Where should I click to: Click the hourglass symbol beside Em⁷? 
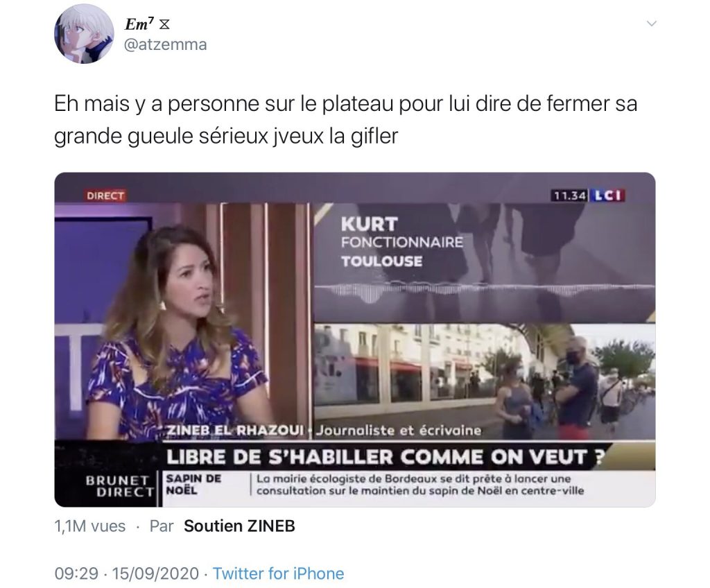click(x=164, y=24)
